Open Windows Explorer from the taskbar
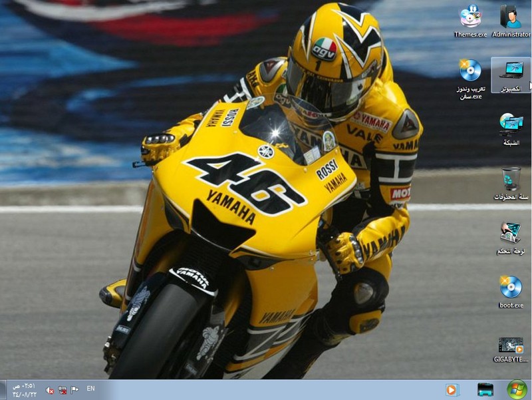Image resolution: width=532 pixels, height=400 pixels. 485,390
